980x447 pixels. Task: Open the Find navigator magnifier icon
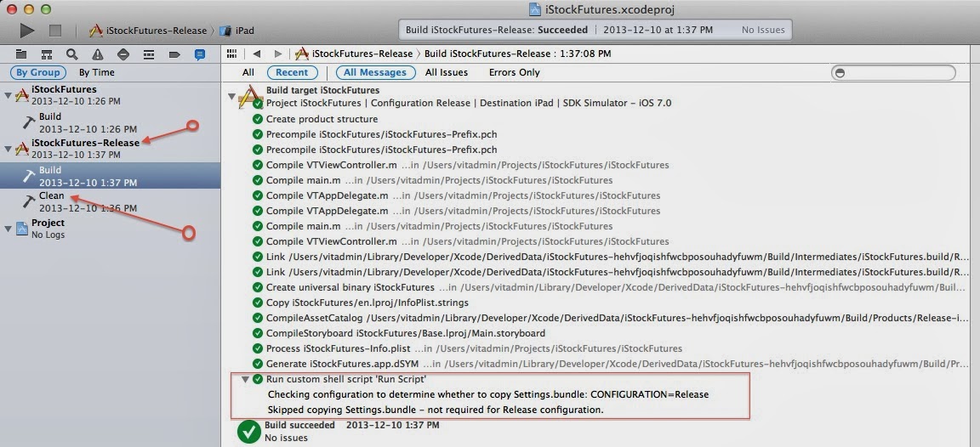tap(72, 54)
